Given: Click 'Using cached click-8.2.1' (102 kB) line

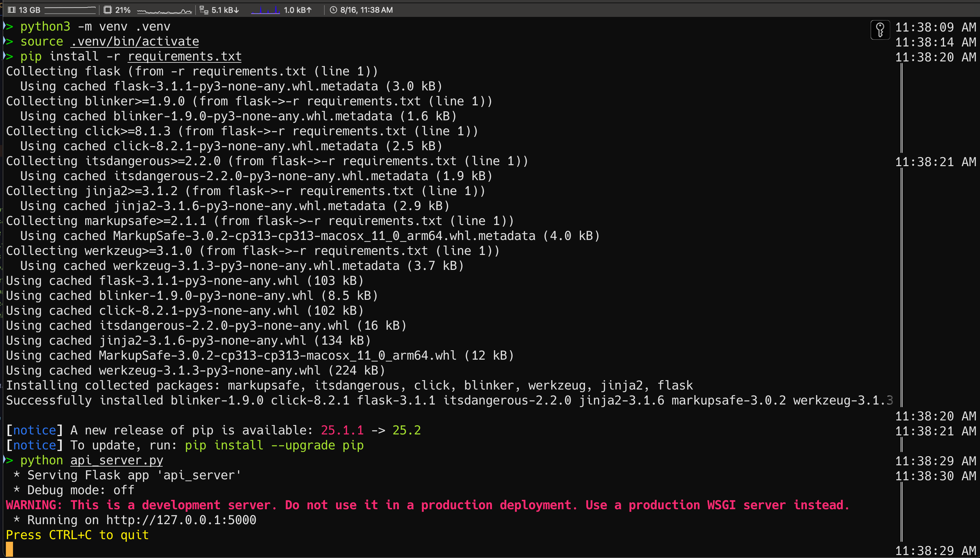Looking at the screenshot, I should click(x=185, y=311).
